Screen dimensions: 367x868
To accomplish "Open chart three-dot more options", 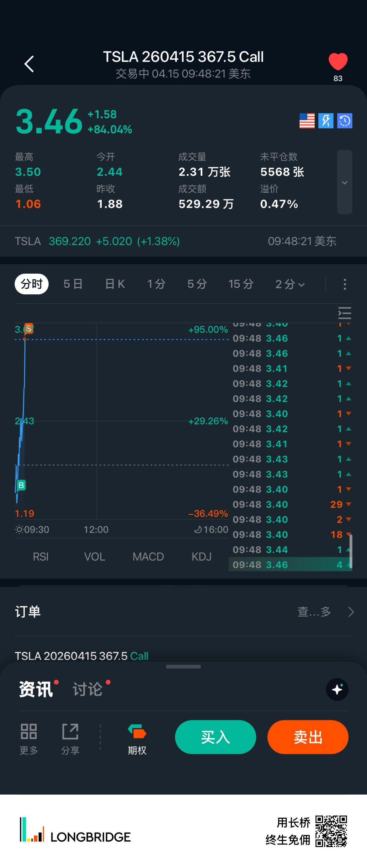I will tap(344, 284).
